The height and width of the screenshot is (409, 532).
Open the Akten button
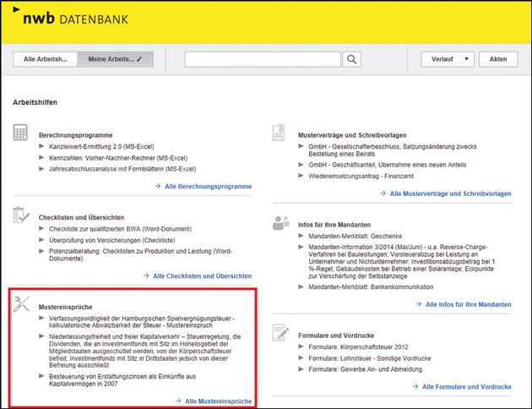[x=498, y=59]
